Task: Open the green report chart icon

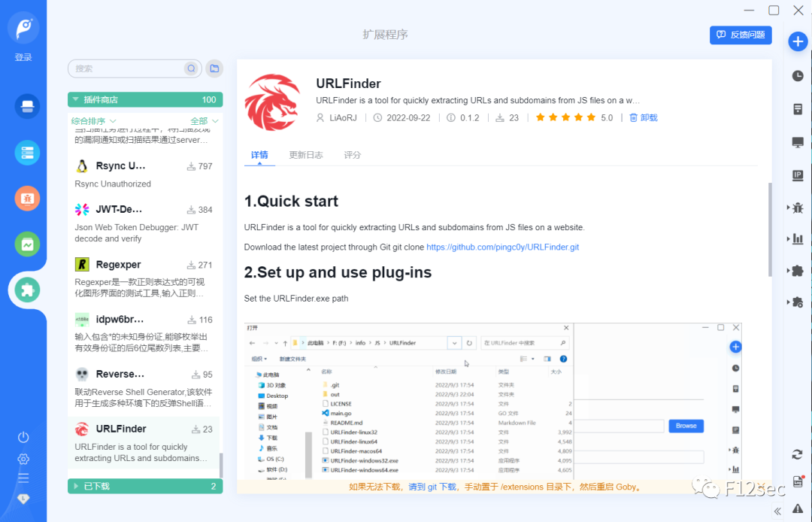Action: (x=27, y=244)
